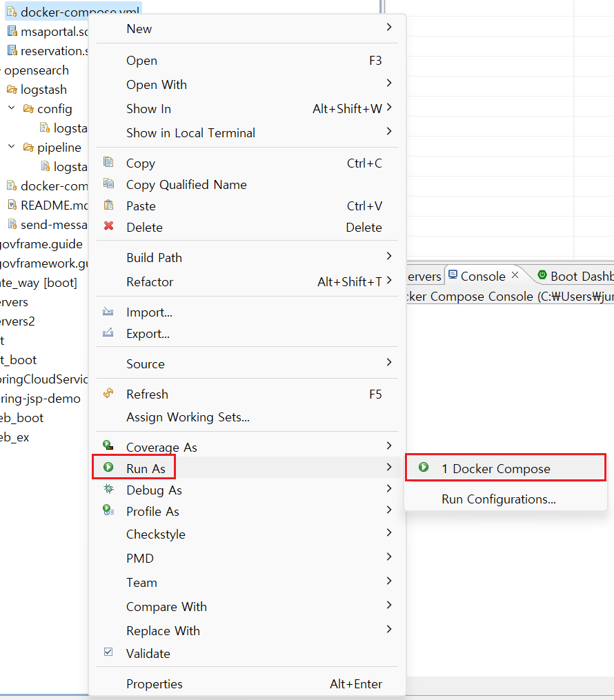
Task: Expand the Open With submenu arrow
Action: click(389, 83)
